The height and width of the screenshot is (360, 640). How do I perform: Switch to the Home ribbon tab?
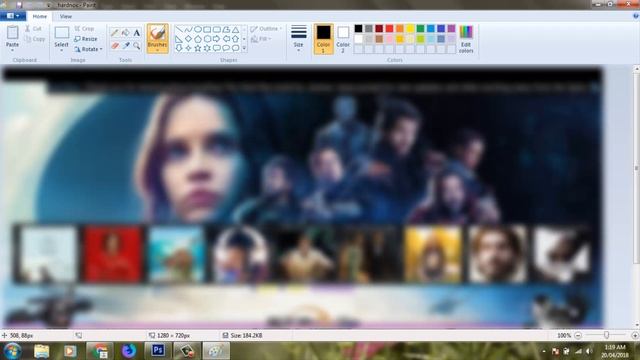(x=40, y=16)
